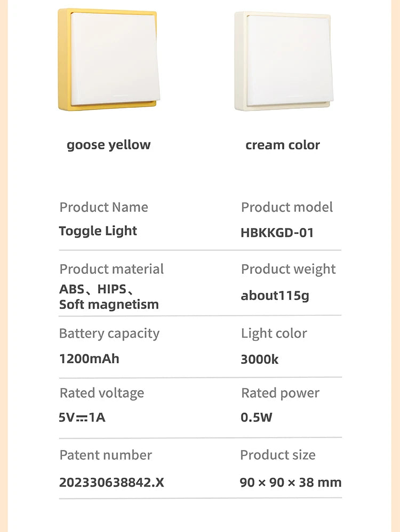The height and width of the screenshot is (532, 400).
Task: Click the "Product weight" heading
Action: click(289, 269)
